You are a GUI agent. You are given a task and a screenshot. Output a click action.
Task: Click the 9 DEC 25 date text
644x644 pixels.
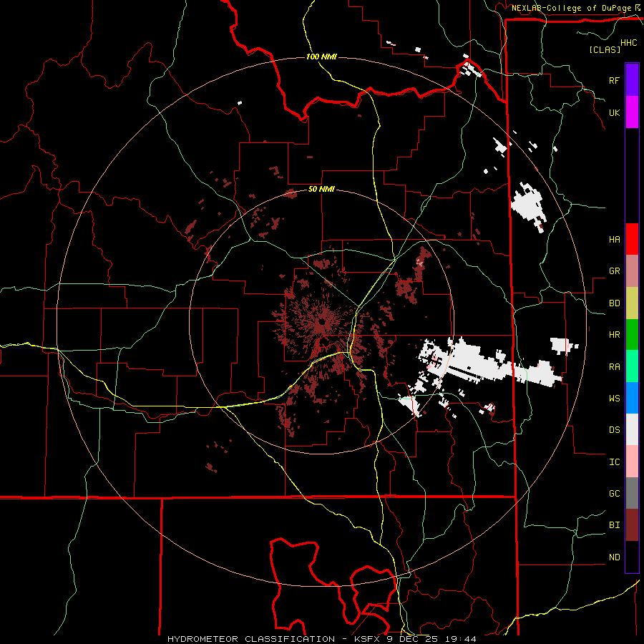pyautogui.click(x=411, y=639)
